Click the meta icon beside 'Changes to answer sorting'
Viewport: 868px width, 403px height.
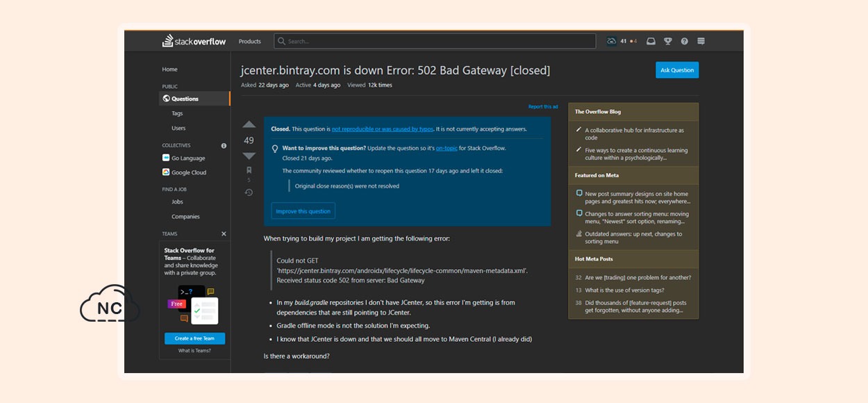tap(579, 214)
